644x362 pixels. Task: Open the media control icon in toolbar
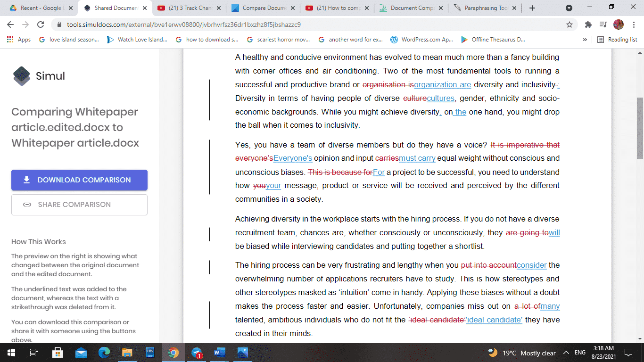(x=603, y=25)
